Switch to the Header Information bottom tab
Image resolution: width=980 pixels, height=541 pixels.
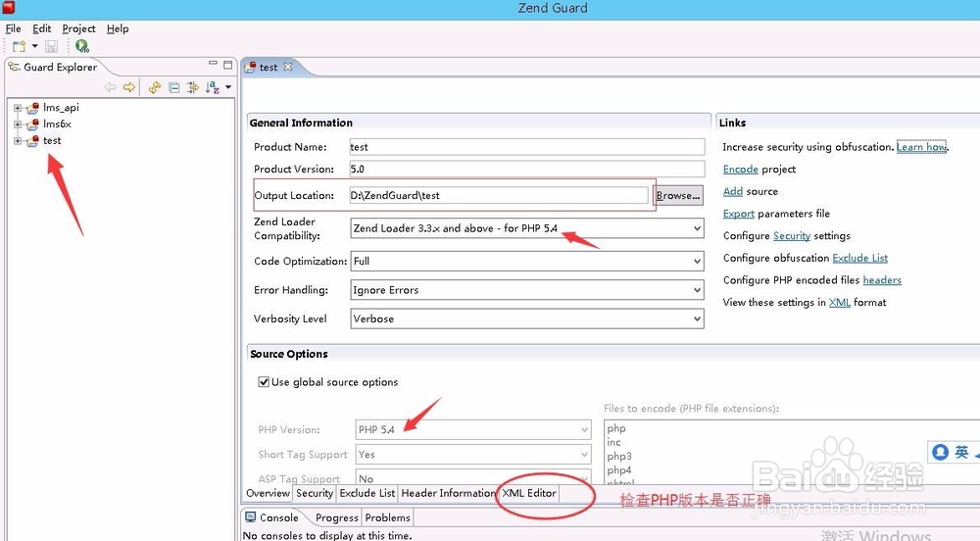point(448,493)
